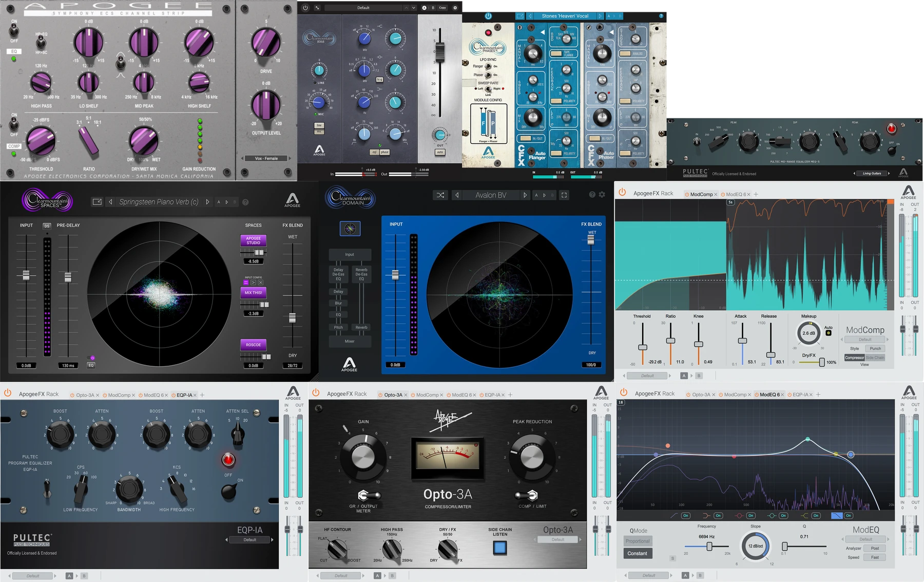
Task: Toggle Side Chain Listen button on Opto-3A
Action: 499,548
